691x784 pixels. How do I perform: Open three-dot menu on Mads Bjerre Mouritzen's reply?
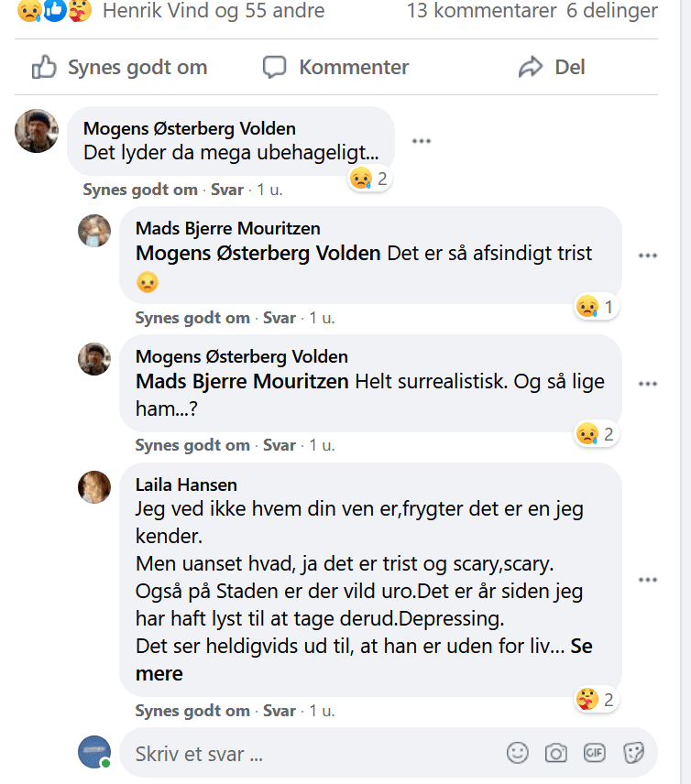pos(647,256)
